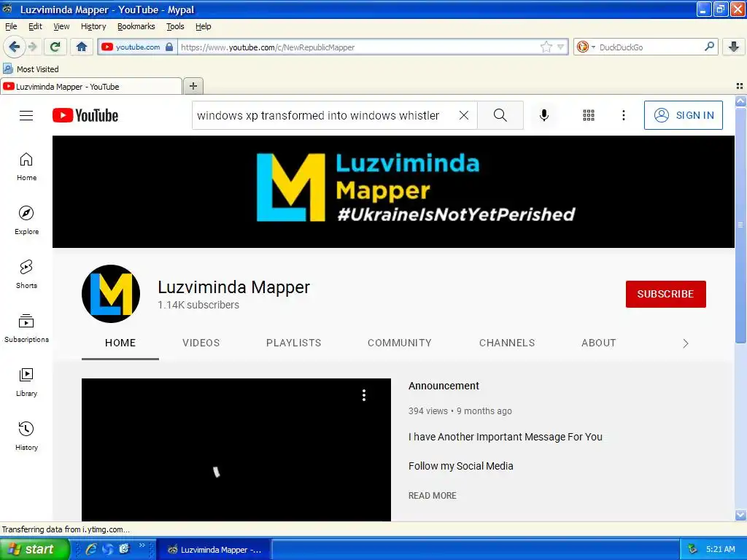Viewport: 747px width, 560px height.
Task: Open the Edit menu
Action: [35, 26]
